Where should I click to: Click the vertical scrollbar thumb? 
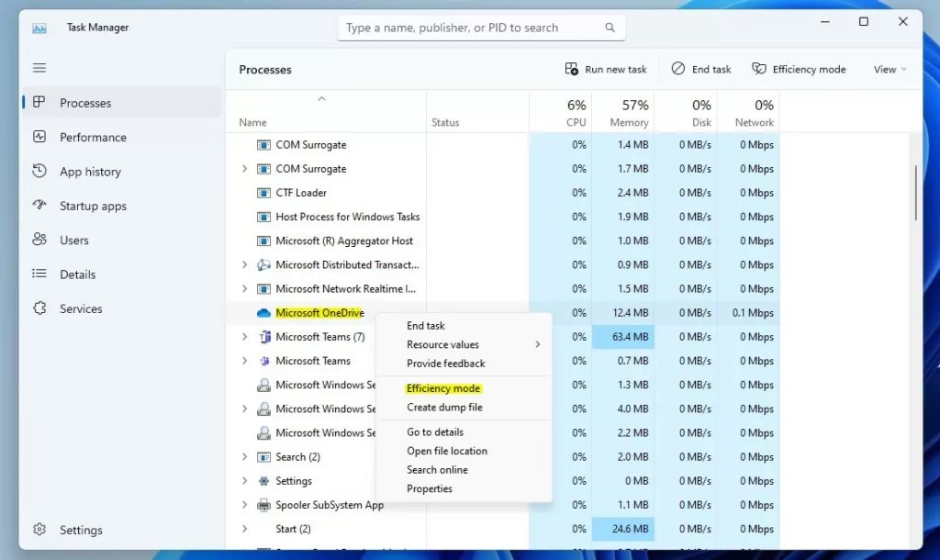coord(916,193)
